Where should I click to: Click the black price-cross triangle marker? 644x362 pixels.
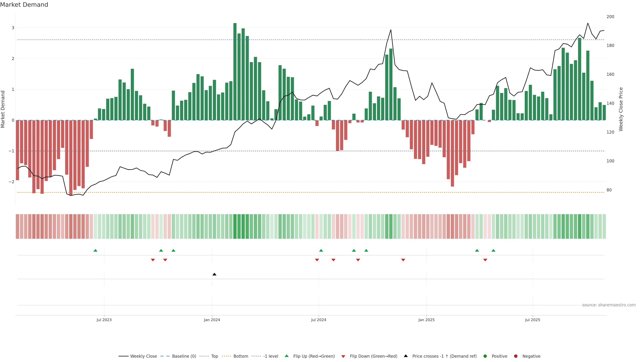pos(214,274)
